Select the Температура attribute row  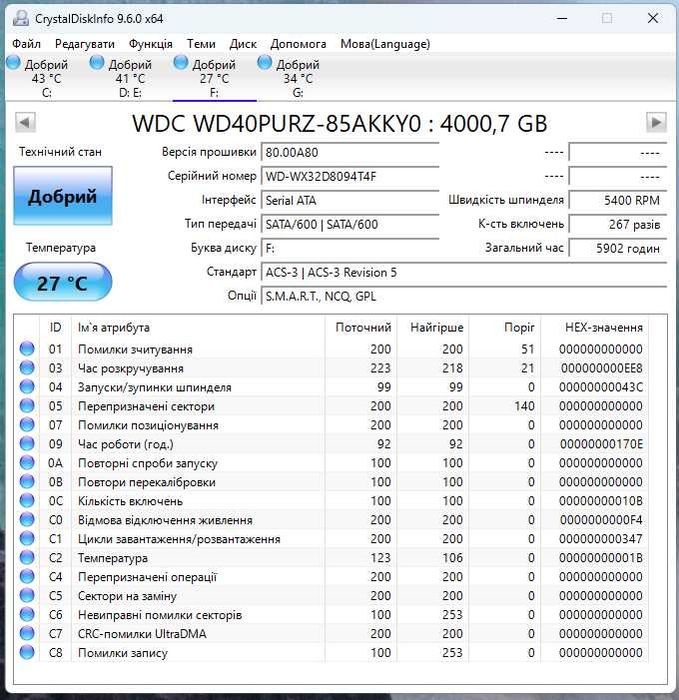331,558
